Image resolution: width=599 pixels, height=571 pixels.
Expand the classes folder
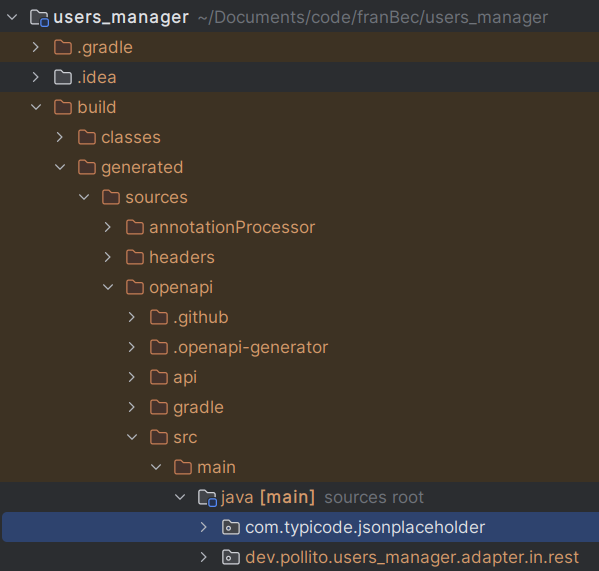click(x=60, y=137)
